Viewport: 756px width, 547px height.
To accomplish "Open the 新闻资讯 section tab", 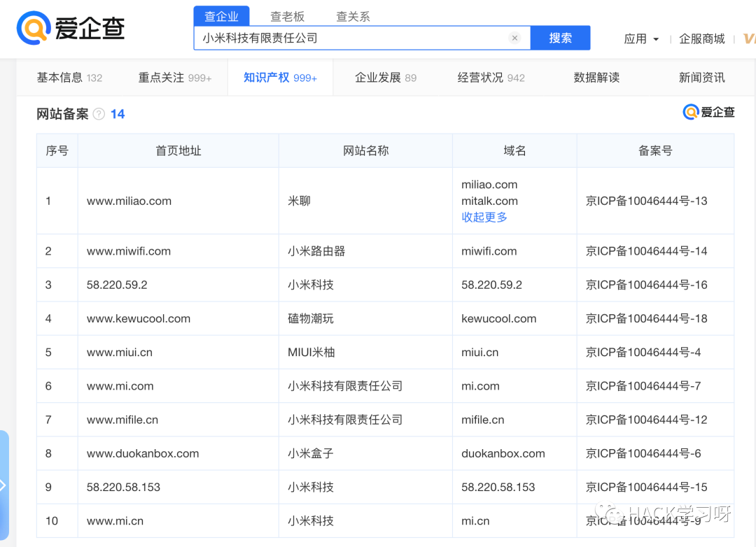I will 701,78.
